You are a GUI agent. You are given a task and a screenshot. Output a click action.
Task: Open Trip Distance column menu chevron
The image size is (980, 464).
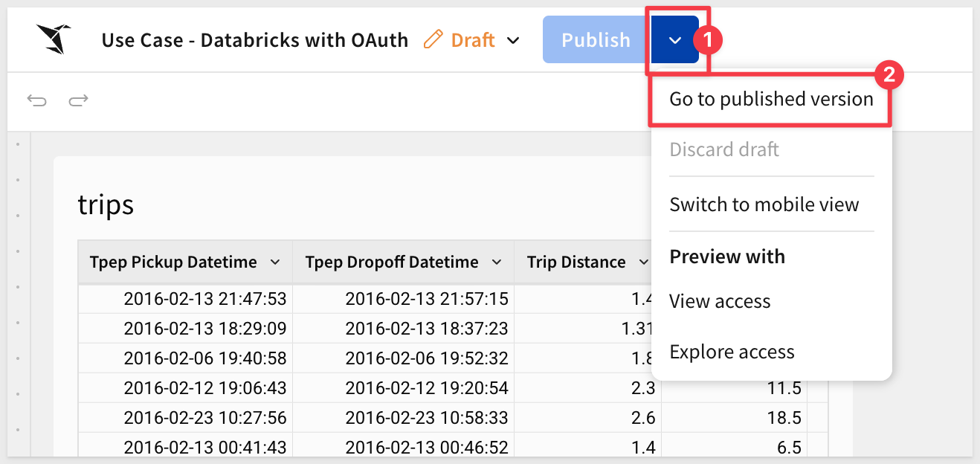tap(644, 262)
